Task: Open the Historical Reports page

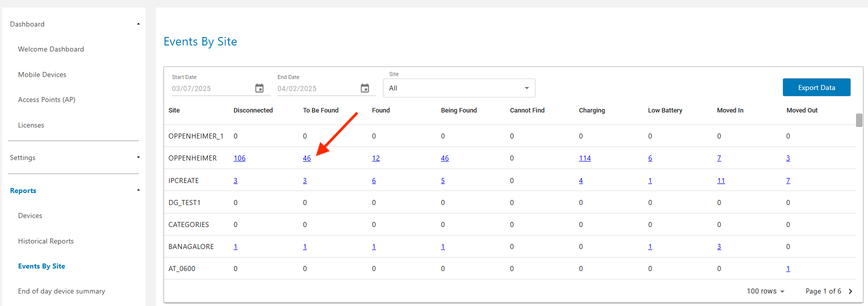Action: point(46,241)
